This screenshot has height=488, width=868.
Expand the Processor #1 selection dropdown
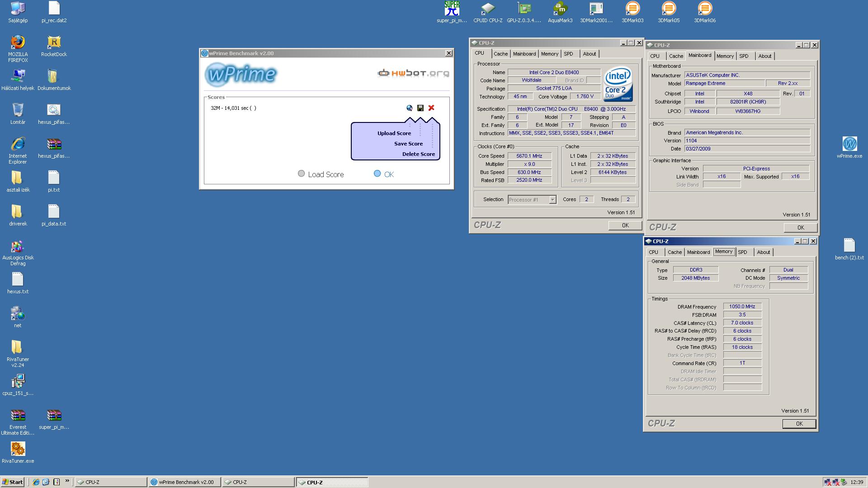(x=552, y=200)
